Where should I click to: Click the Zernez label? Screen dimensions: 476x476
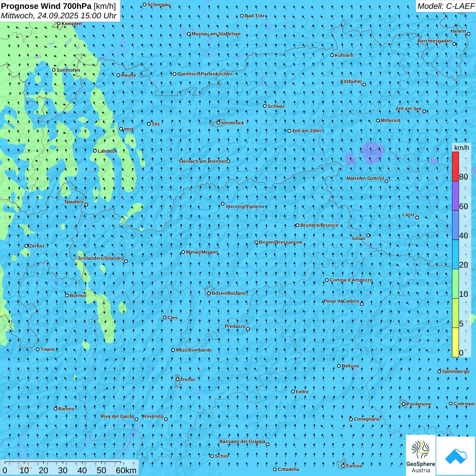coord(37,246)
